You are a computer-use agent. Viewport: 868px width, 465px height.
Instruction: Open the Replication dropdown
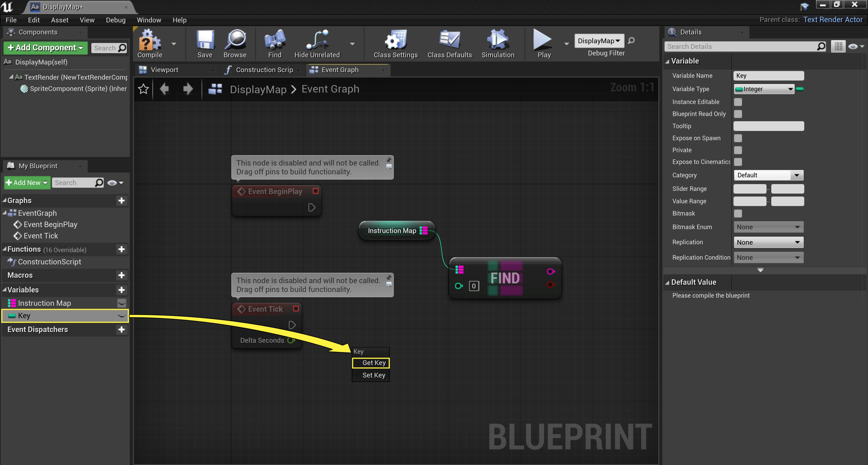click(768, 242)
